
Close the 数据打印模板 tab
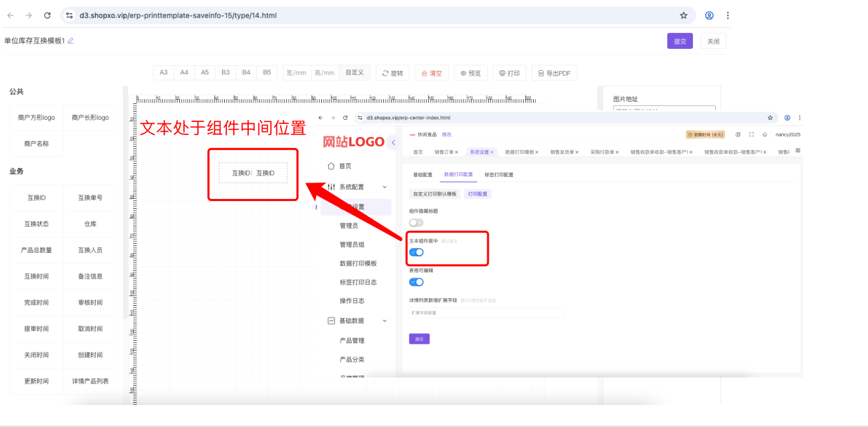coord(537,152)
